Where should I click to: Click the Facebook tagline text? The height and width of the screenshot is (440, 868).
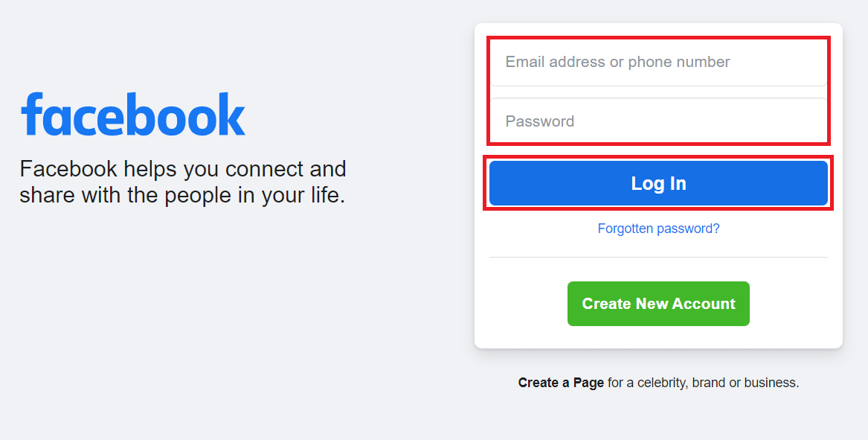coord(182,182)
